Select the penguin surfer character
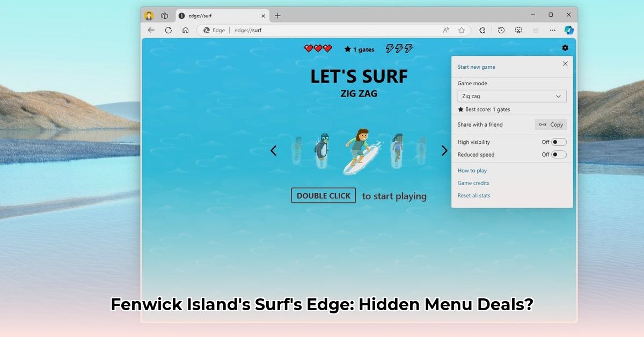The height and width of the screenshot is (337, 644). tap(321, 150)
